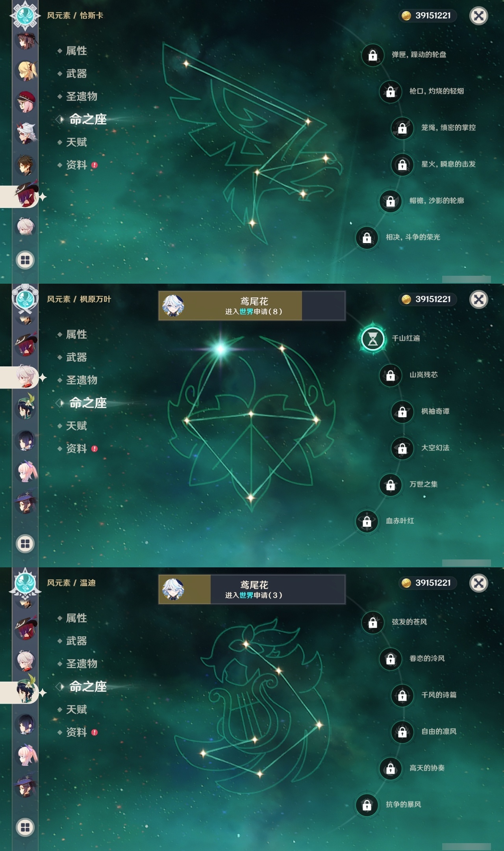Click the lock icon beside 弦发的苍风
Image resolution: width=504 pixels, height=851 pixels.
(373, 622)
